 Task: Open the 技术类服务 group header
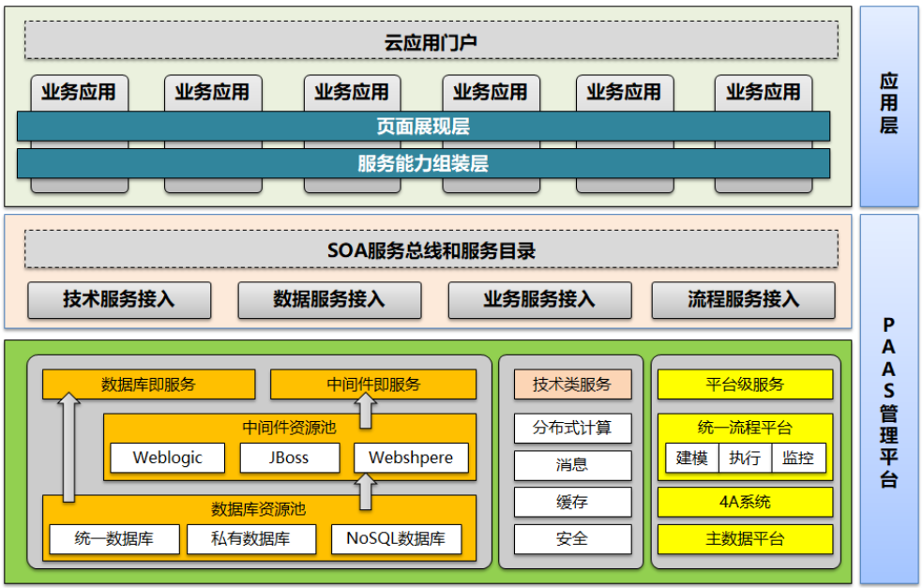572,384
